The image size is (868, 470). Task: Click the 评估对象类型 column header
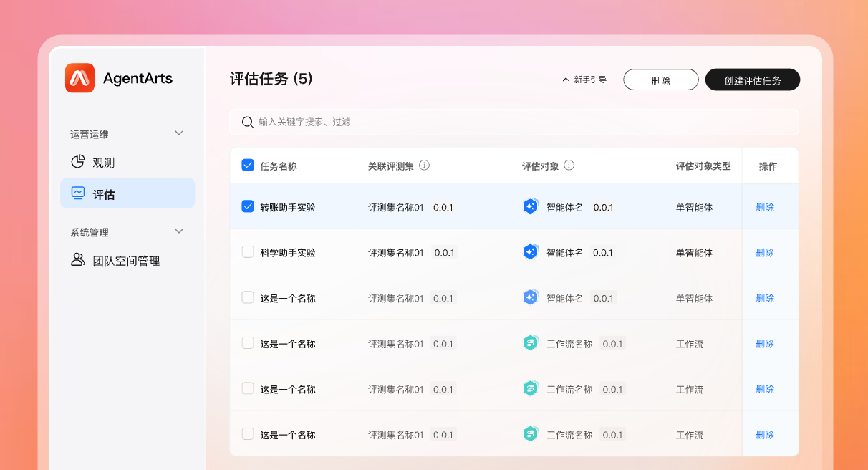tap(703, 166)
